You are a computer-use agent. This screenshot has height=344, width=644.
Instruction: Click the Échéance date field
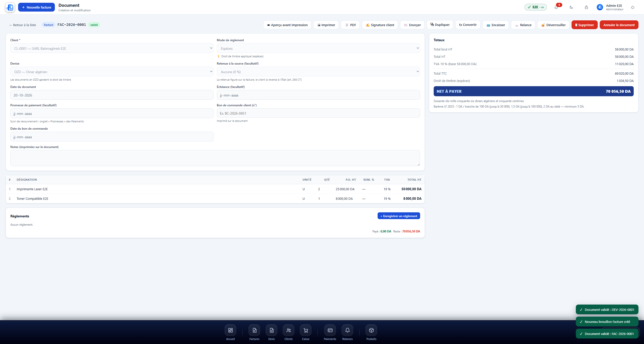[x=318, y=95]
